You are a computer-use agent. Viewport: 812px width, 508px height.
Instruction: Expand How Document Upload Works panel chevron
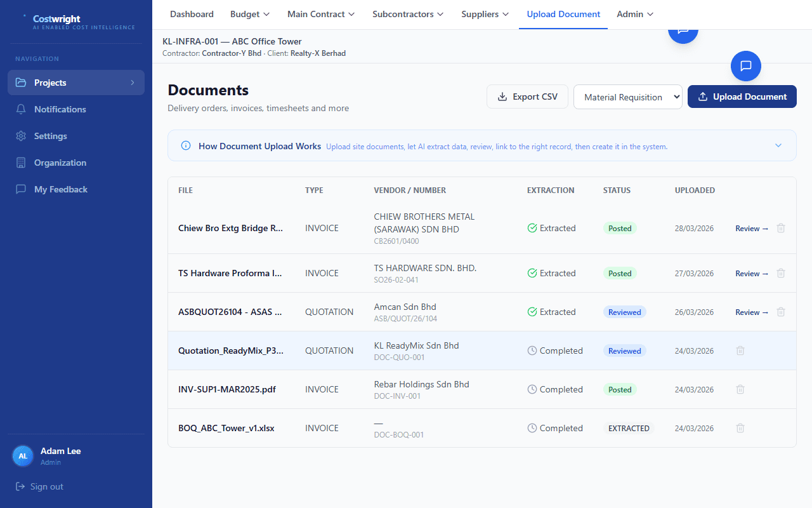coord(778,145)
